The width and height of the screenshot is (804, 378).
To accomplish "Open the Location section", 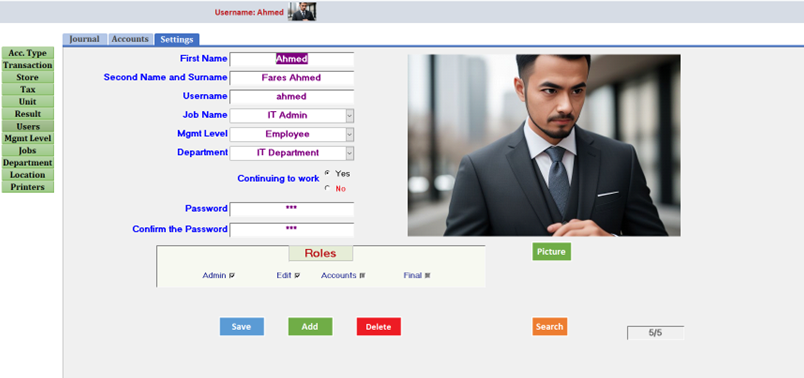I will pyautogui.click(x=28, y=175).
